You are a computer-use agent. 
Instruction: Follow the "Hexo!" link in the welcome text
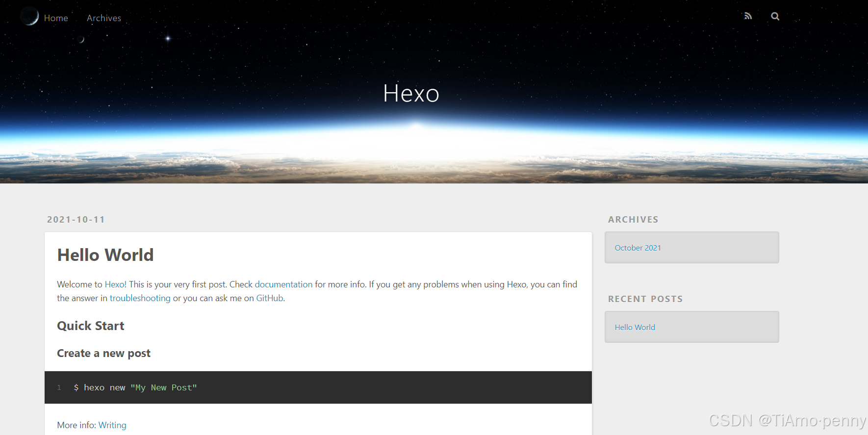tap(115, 284)
